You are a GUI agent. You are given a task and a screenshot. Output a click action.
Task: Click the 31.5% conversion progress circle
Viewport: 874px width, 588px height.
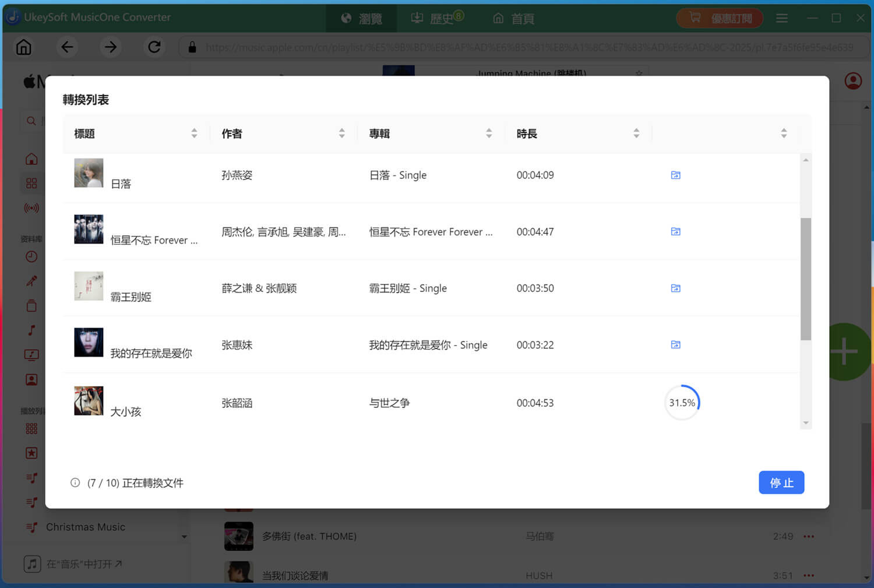682,402
